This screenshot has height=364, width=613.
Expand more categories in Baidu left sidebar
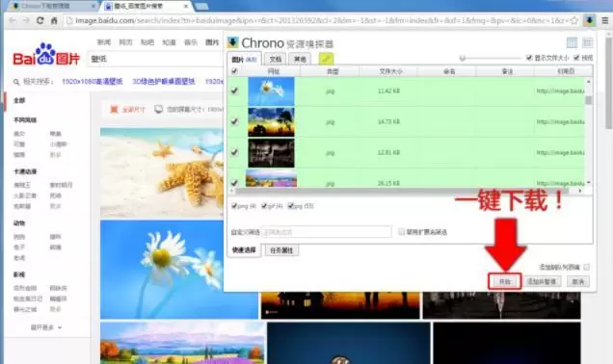click(x=45, y=327)
